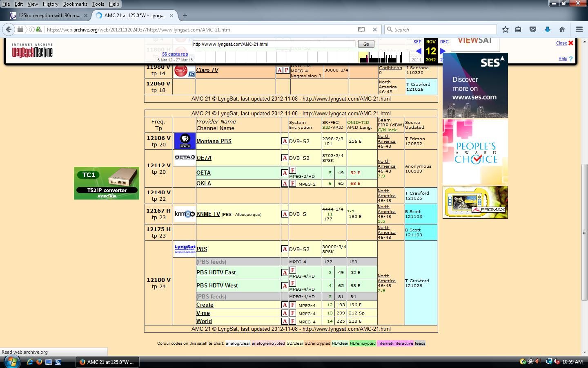588x368 pixels.
Task: Open the Montana PBS link
Action: pos(214,141)
